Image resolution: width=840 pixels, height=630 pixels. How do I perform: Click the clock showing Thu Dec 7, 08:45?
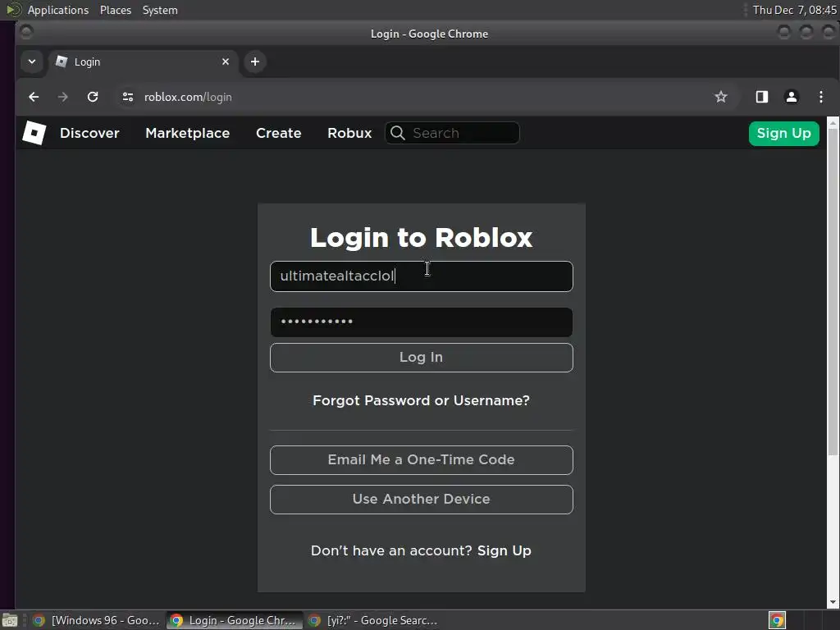coord(794,10)
